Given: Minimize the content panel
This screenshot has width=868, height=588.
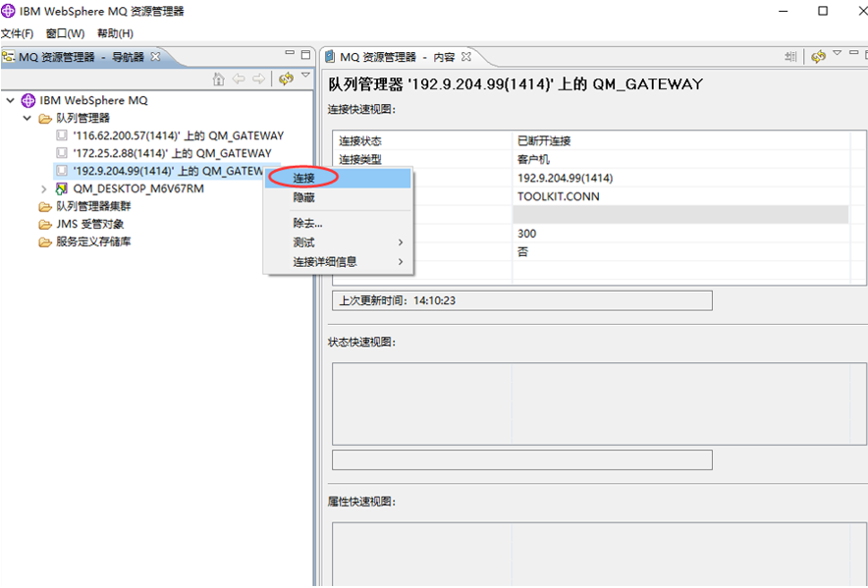Looking at the screenshot, I should (x=854, y=53).
